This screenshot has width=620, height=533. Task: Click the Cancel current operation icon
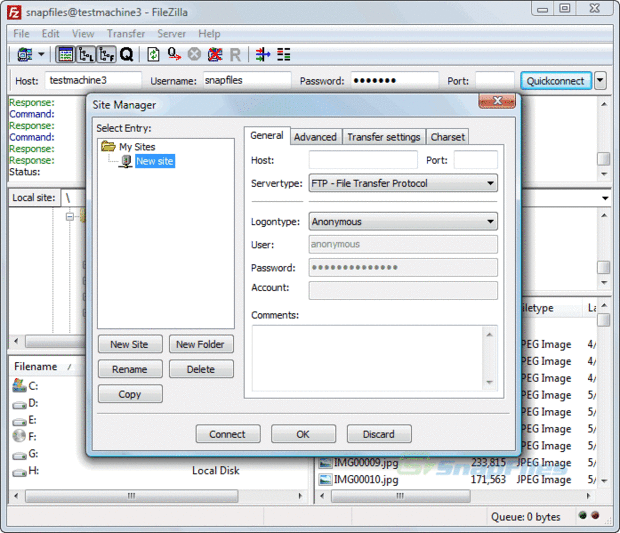point(194,54)
